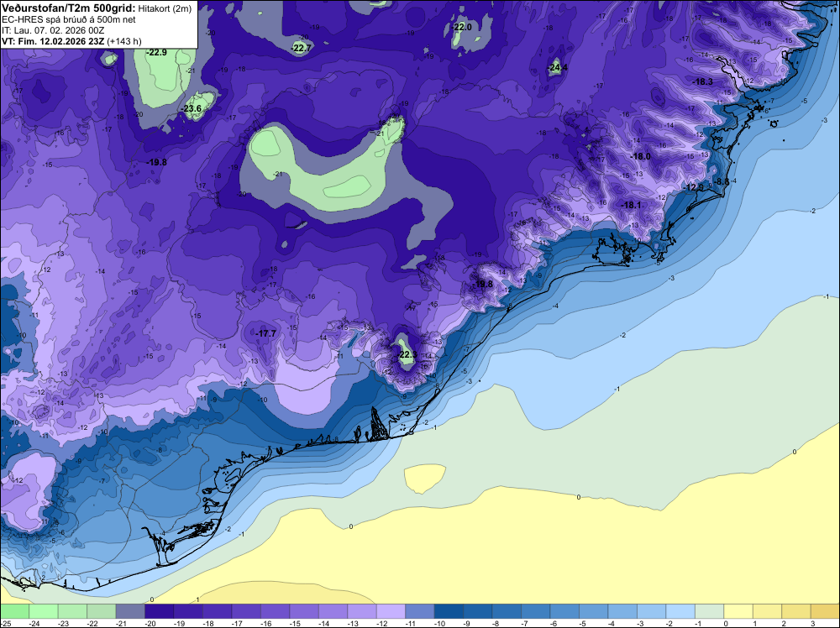Viewport: 840px width, 628px height.
Task: Select the bold -22.3 glacier label
Action: (x=407, y=354)
